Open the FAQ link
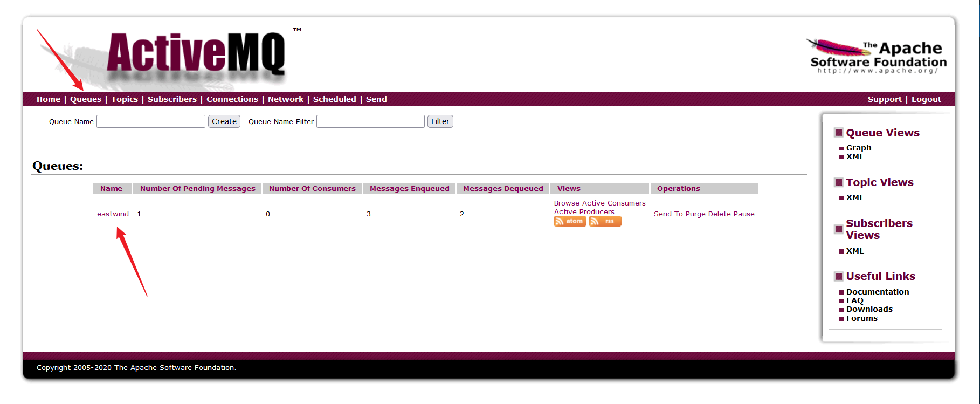 pos(855,300)
